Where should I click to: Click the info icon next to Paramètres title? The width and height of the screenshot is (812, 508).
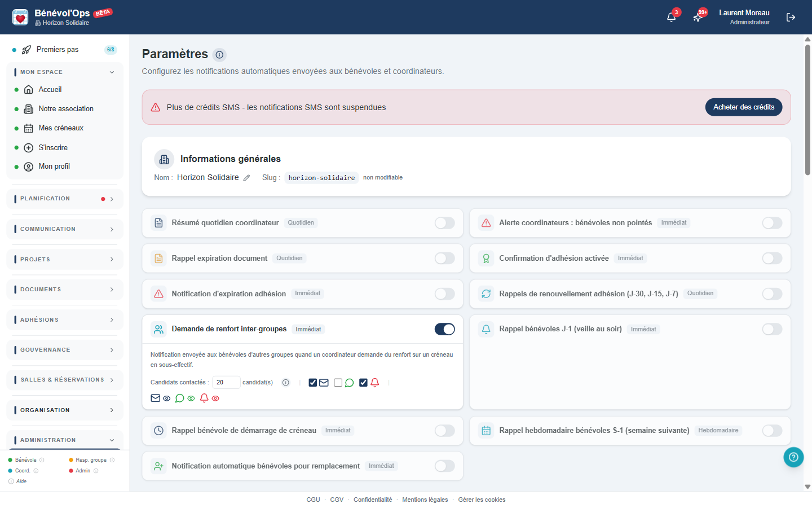220,55
